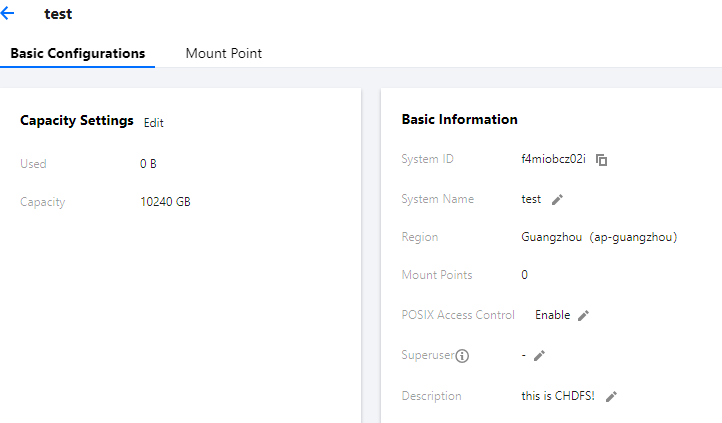Click the Used value 0 B
Viewport: 722px width, 423px height.
[x=148, y=164]
